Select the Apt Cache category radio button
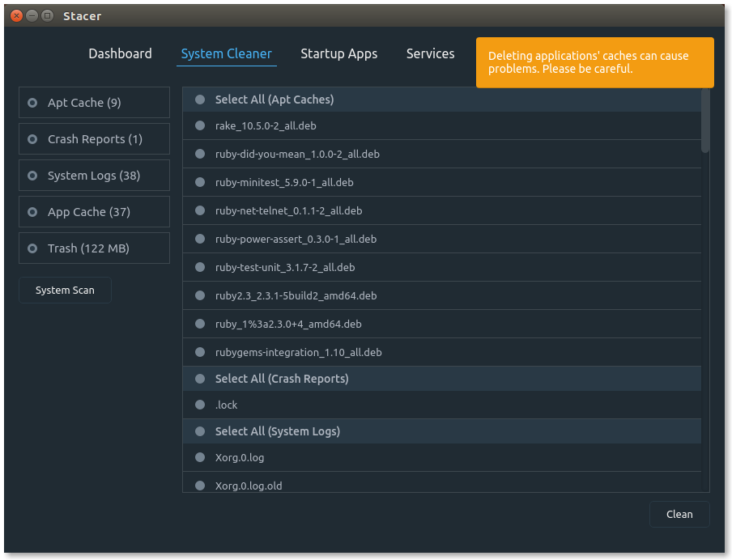 tap(32, 103)
